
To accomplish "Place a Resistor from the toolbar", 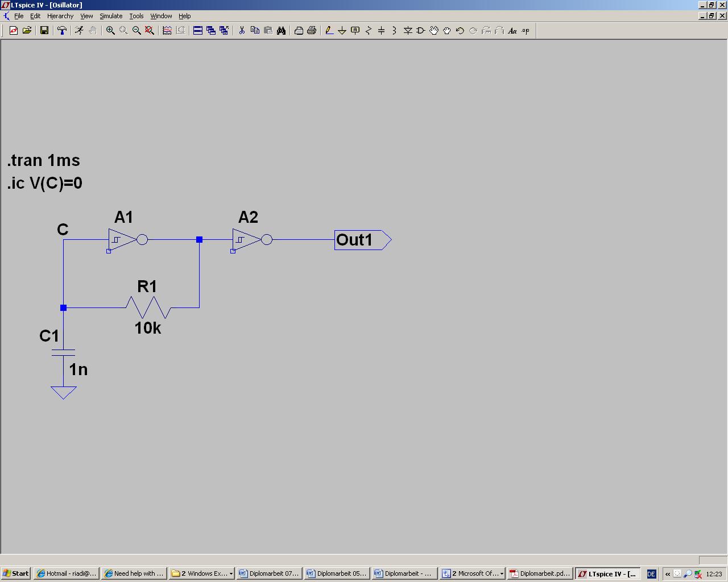I will pyautogui.click(x=369, y=31).
